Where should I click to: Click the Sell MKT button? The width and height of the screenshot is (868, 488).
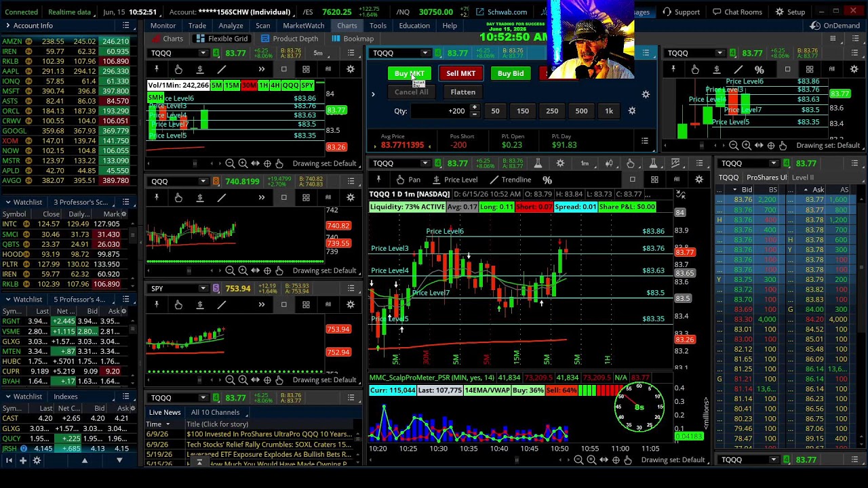pyautogui.click(x=461, y=73)
